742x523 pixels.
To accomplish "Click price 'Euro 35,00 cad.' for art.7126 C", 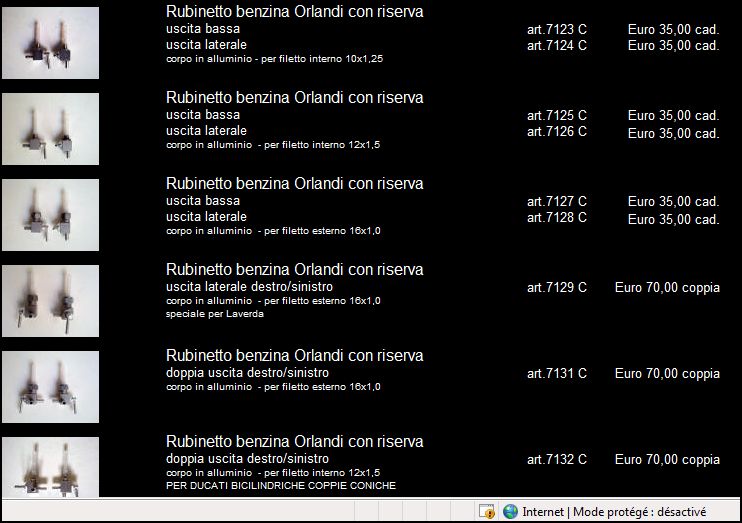I will (x=673, y=133).
